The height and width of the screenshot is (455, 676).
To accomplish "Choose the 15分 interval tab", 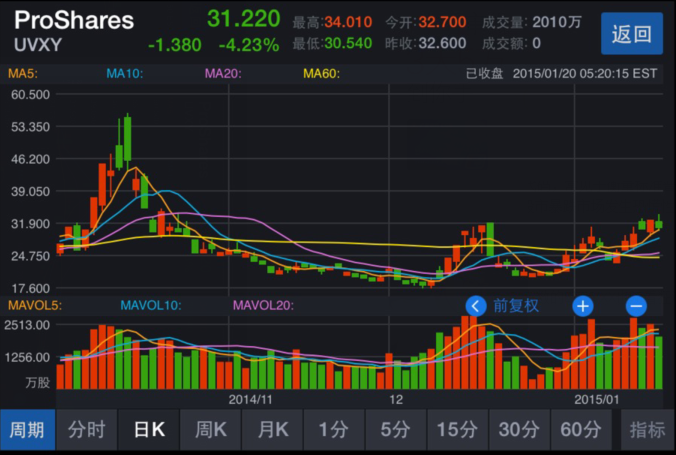I will coord(457,430).
